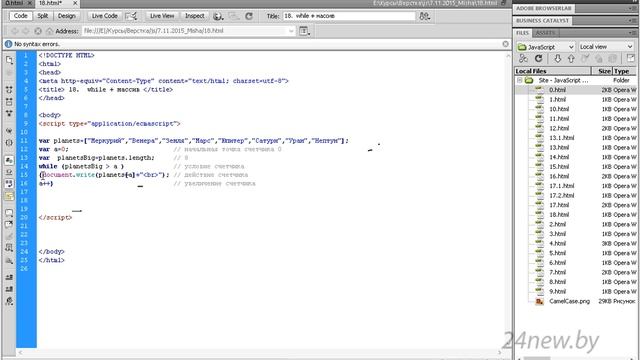This screenshot has width=640, height=360.
Task: Open Adobe BrowserLab panel options menu
Action: [x=632, y=8]
